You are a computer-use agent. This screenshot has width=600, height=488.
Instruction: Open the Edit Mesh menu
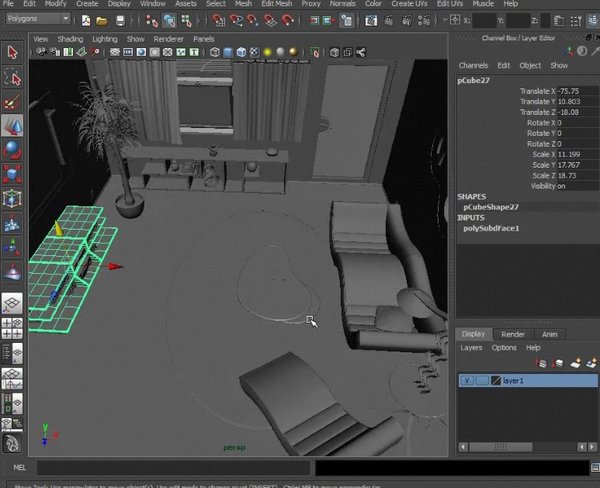tap(277, 4)
